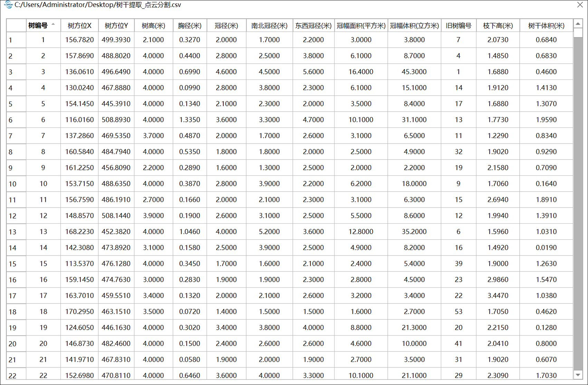Click cell value 130.0240

coord(79,88)
